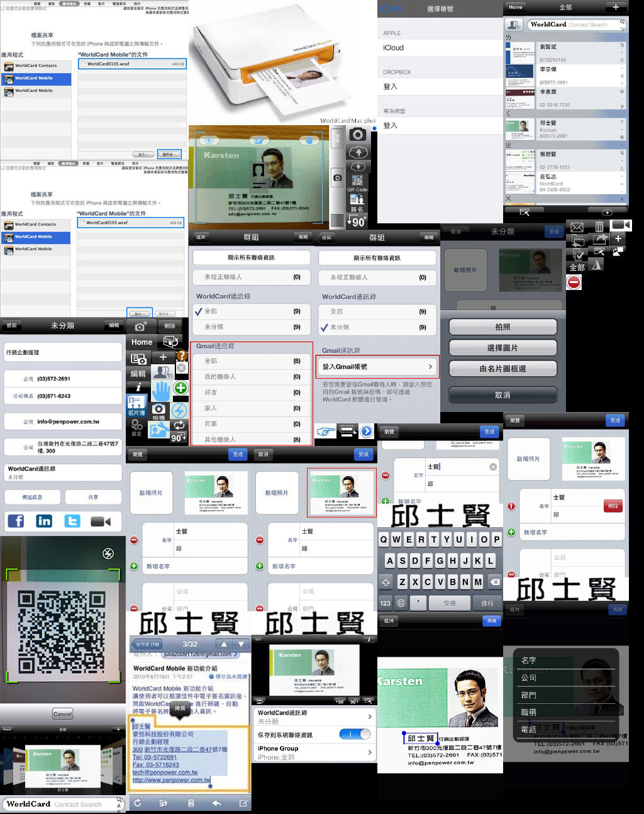Tap the Twitter share icon
Image resolution: width=644 pixels, height=814 pixels.
72,521
